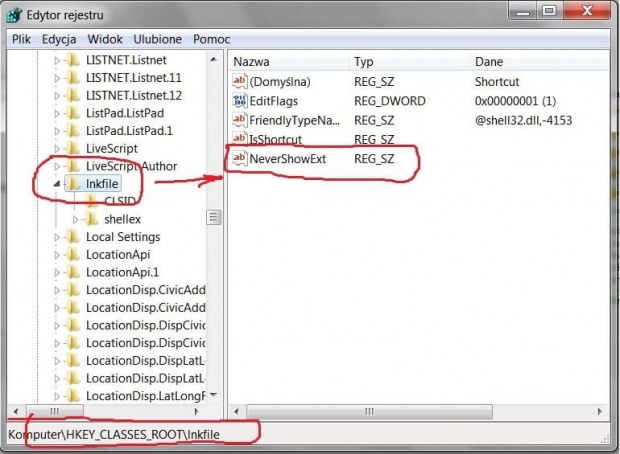
Task: Select the LiveScript Author tree entry
Action: (131, 166)
